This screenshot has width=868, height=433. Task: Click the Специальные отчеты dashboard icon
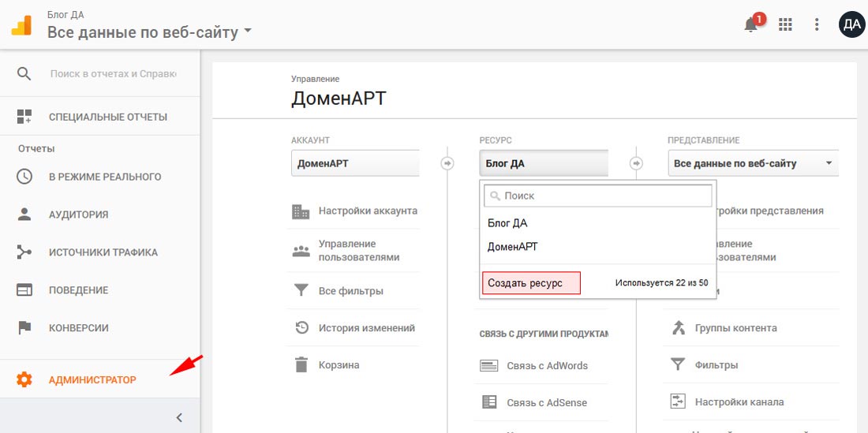[24, 117]
